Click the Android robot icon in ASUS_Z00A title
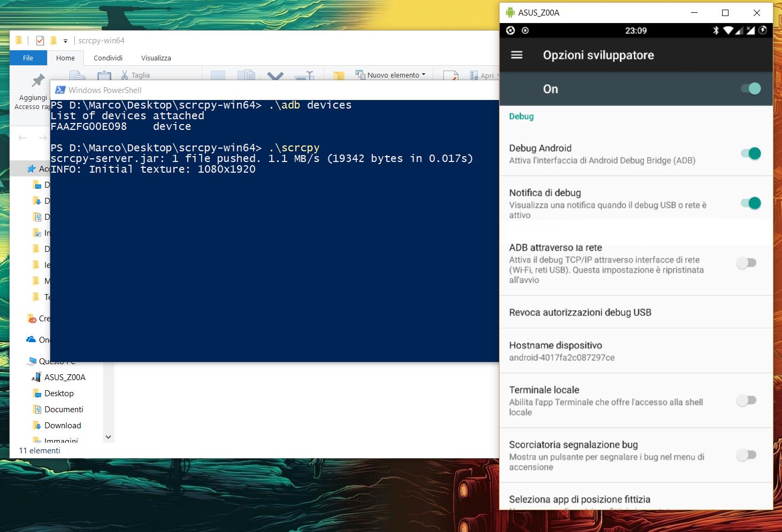 510,12
